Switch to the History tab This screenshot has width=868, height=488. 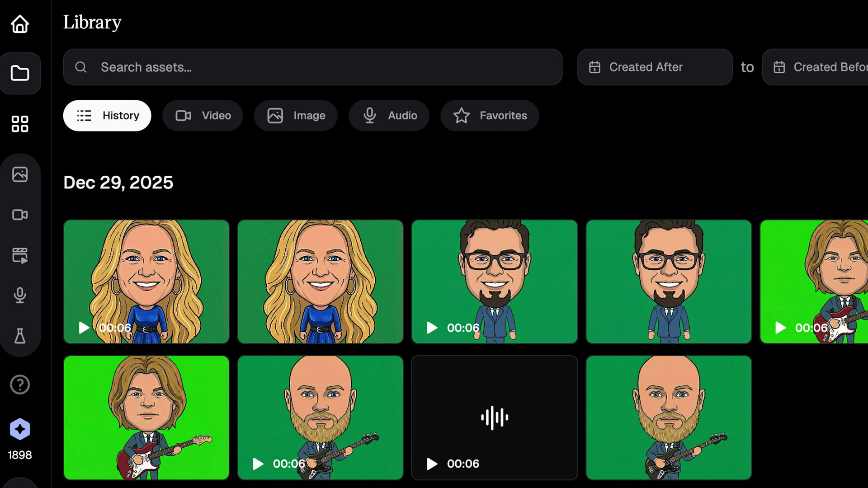click(107, 115)
